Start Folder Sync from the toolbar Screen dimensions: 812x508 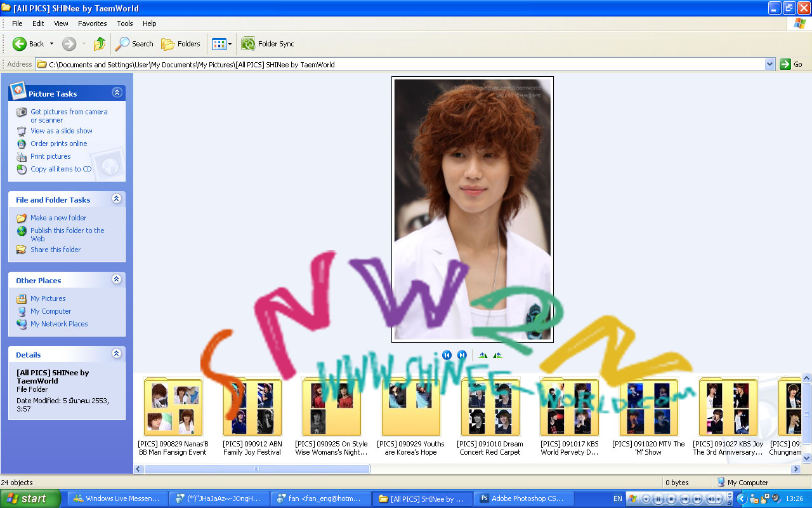(268, 44)
